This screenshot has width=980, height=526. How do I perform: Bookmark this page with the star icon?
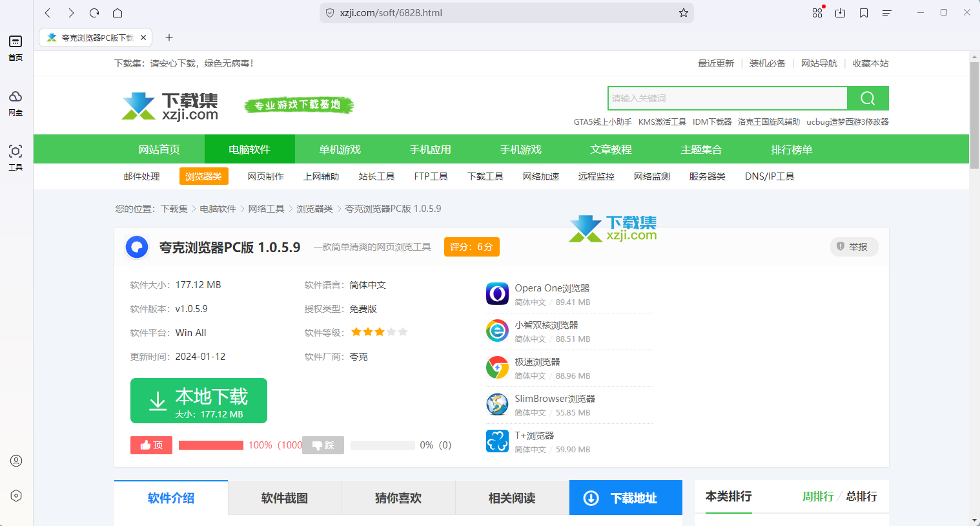pos(684,13)
